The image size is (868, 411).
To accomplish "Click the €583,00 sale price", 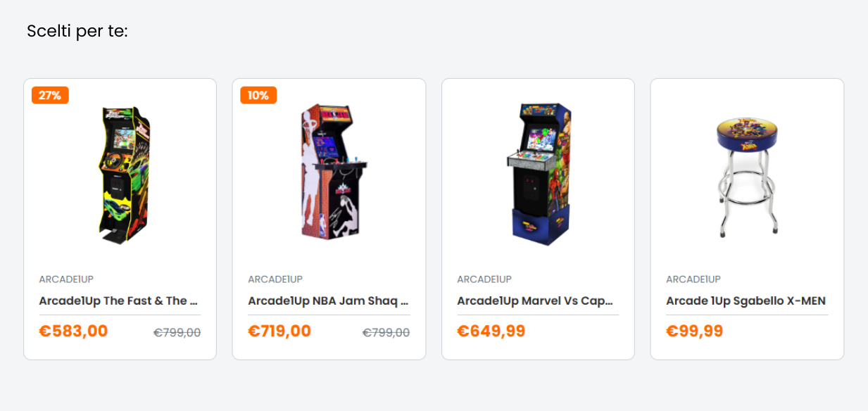I will [x=73, y=331].
